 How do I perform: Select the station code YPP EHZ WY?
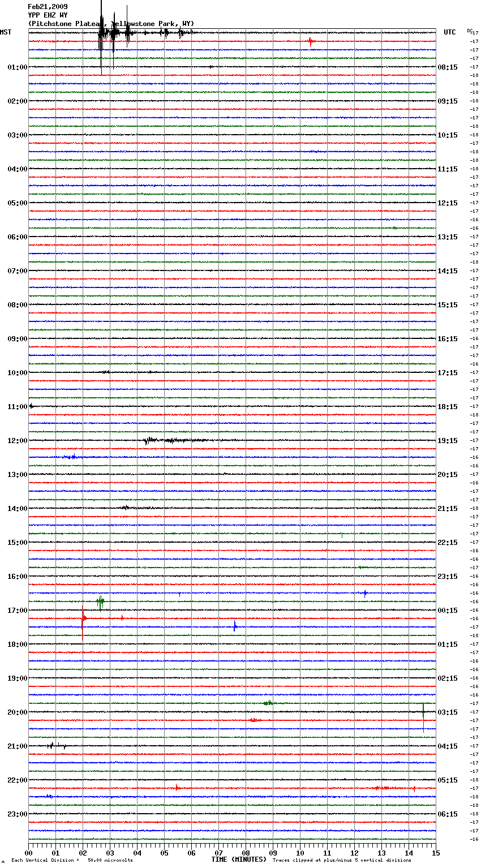pos(48,15)
